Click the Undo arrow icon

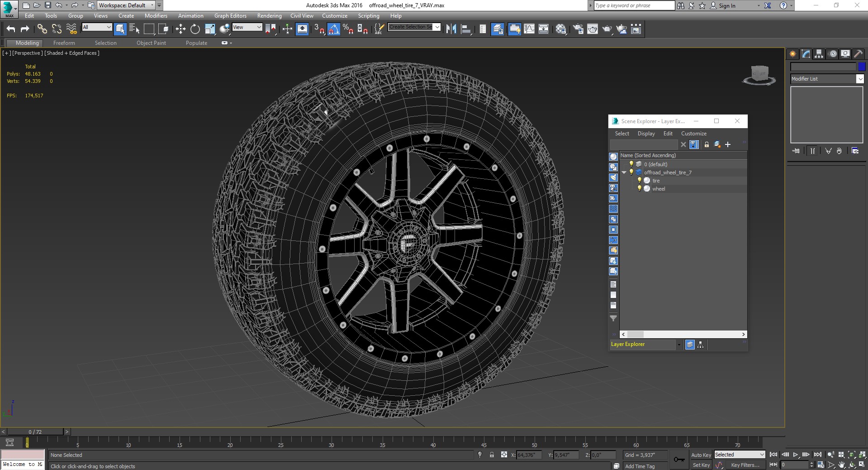(11, 29)
